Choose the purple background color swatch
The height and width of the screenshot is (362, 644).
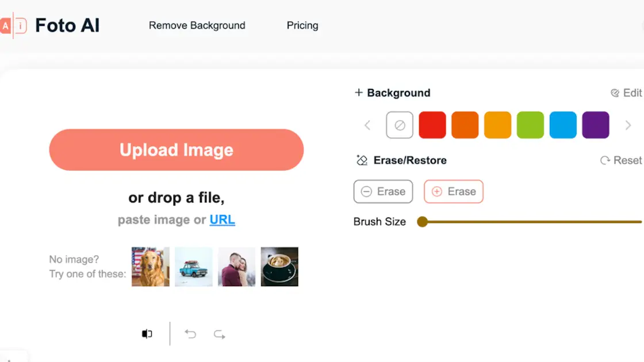point(596,125)
